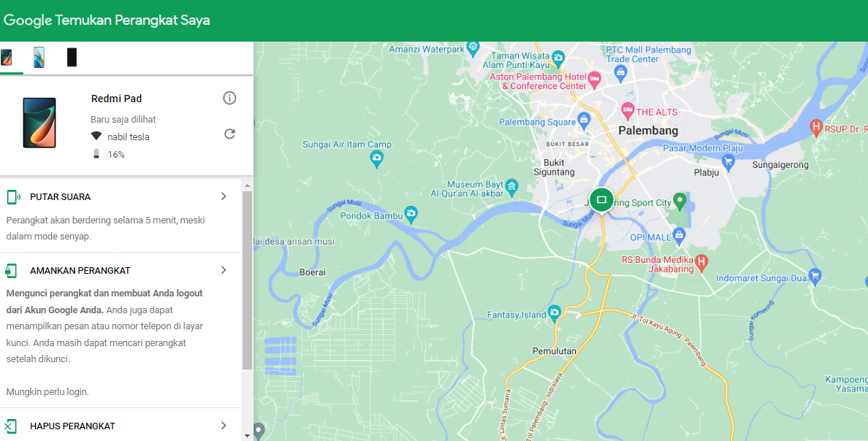This screenshot has height=441, width=868.
Task: Click the Palembang Square shopping pin
Action: 584,120
